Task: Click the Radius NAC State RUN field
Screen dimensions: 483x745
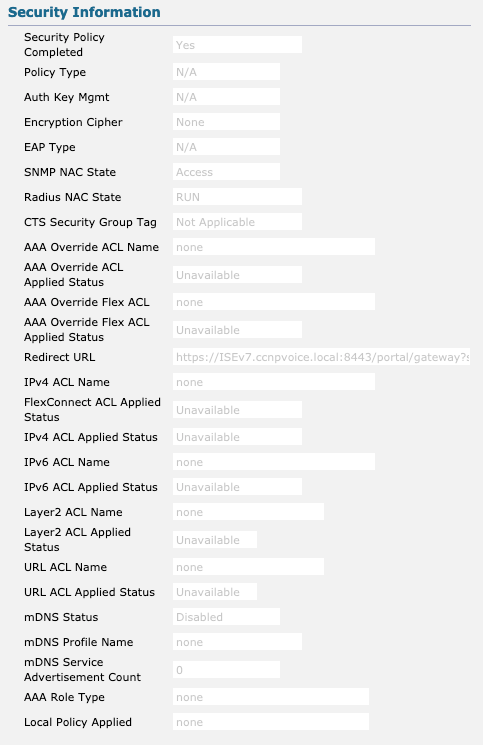Action: [x=237, y=197]
